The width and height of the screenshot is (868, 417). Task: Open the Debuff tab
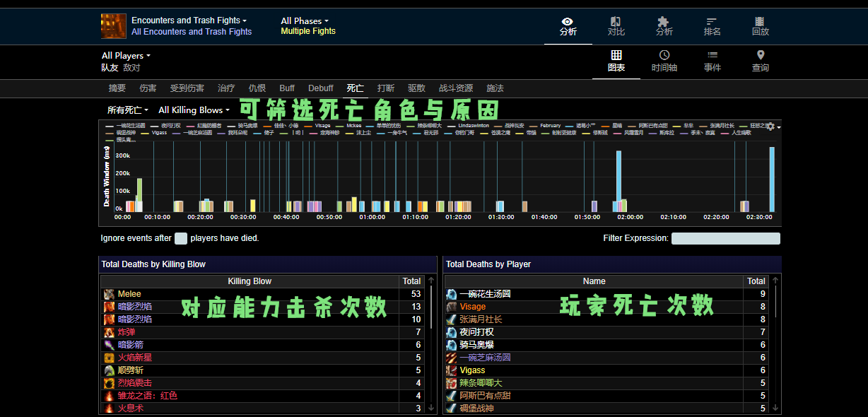click(320, 88)
